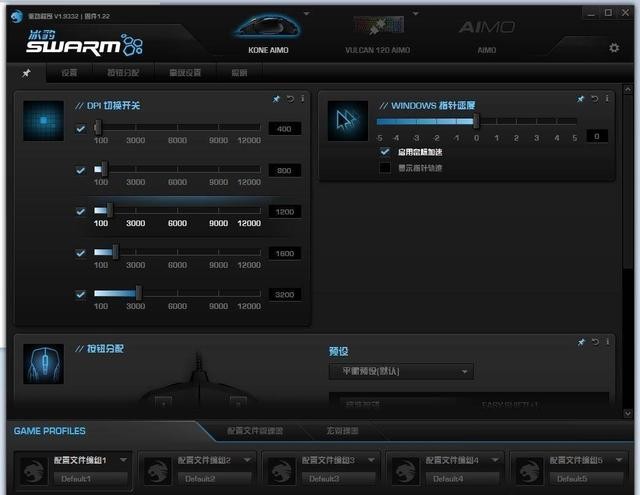Click the 400 DPI value field
Viewport: 640px width, 495px height.
[284, 129]
